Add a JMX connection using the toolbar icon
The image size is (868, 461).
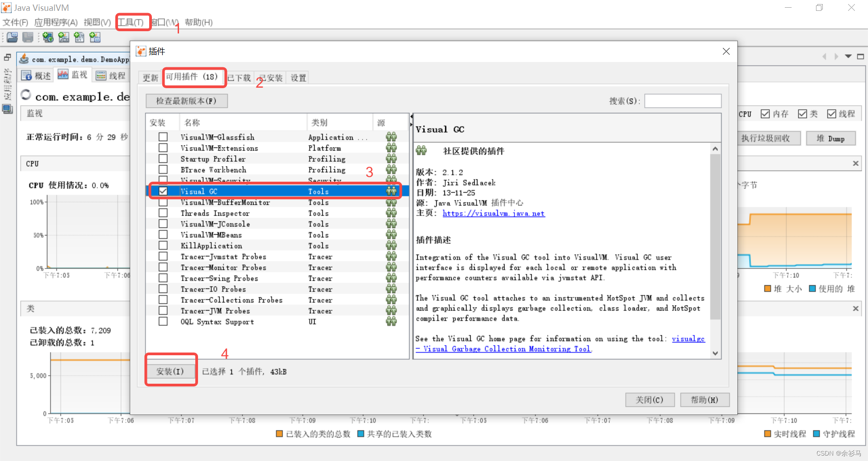coord(64,38)
